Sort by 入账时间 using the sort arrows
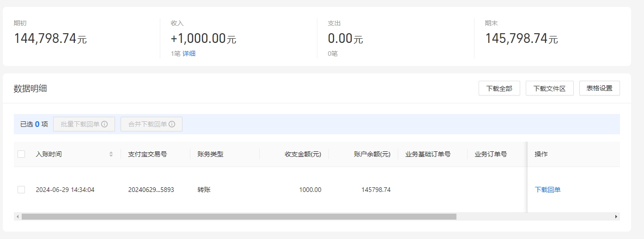The height and width of the screenshot is (239, 644). (111, 154)
